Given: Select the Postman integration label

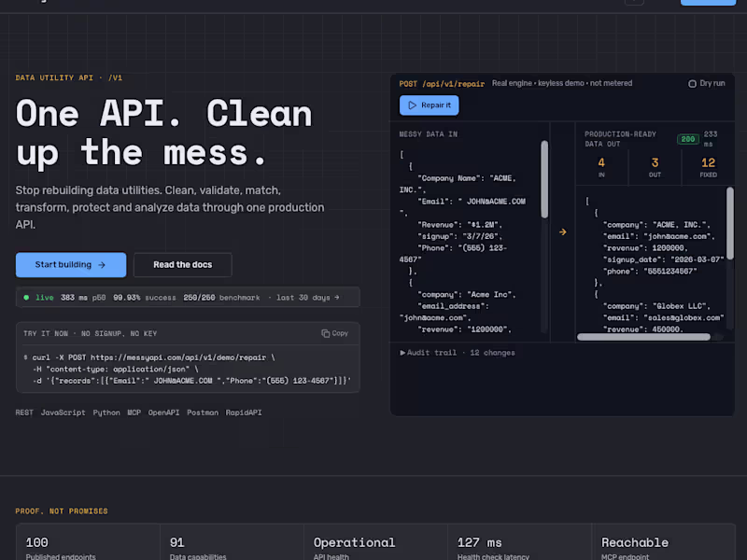Looking at the screenshot, I should pos(203,413).
